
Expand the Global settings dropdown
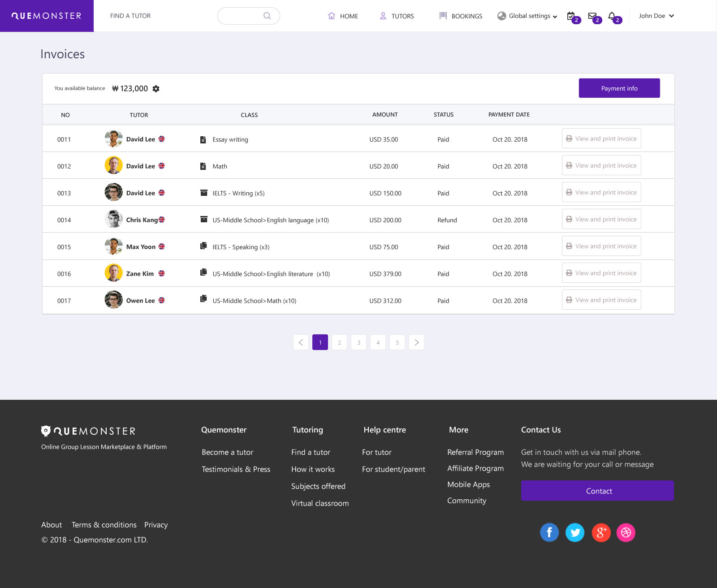[x=527, y=16]
